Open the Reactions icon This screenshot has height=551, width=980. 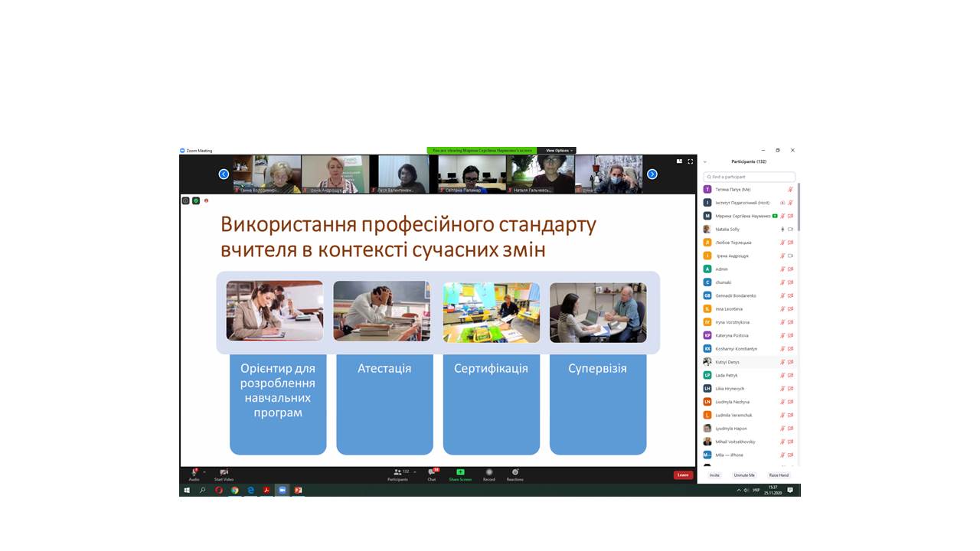[x=515, y=472]
